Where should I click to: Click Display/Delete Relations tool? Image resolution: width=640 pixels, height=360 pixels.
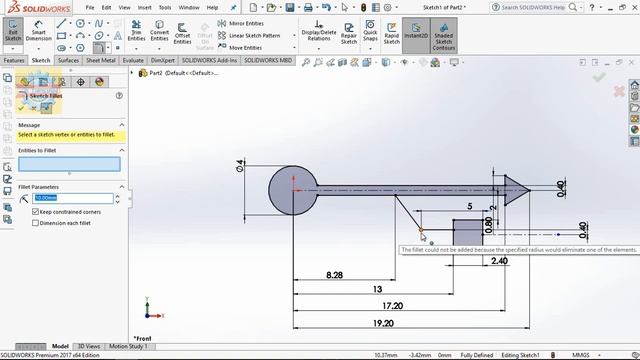[319, 31]
